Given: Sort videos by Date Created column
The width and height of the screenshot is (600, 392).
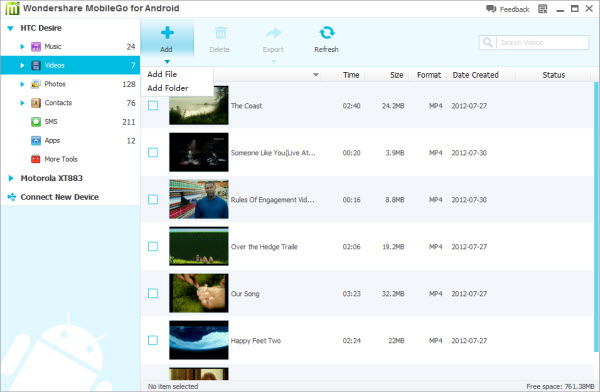Looking at the screenshot, I should point(475,75).
